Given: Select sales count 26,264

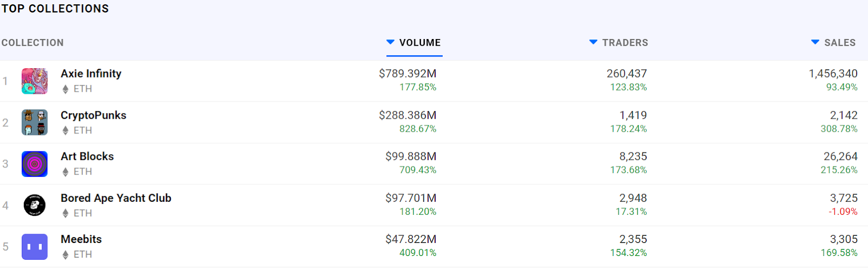Looking at the screenshot, I should tap(840, 157).
